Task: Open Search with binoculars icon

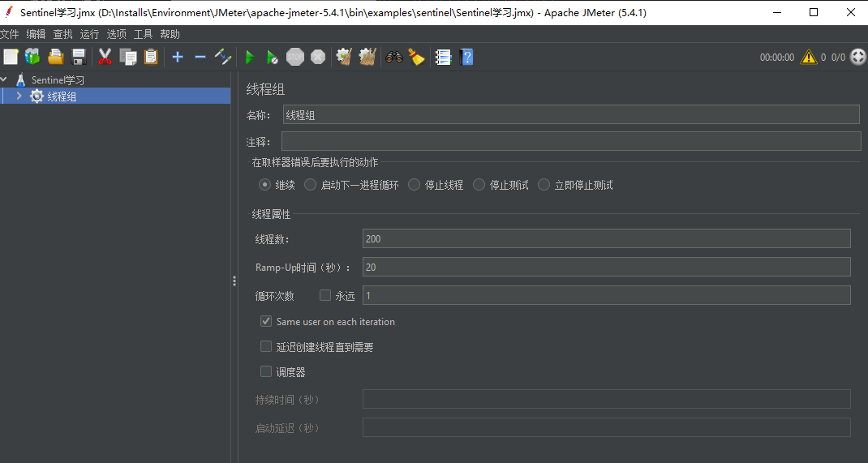Action: tap(393, 57)
